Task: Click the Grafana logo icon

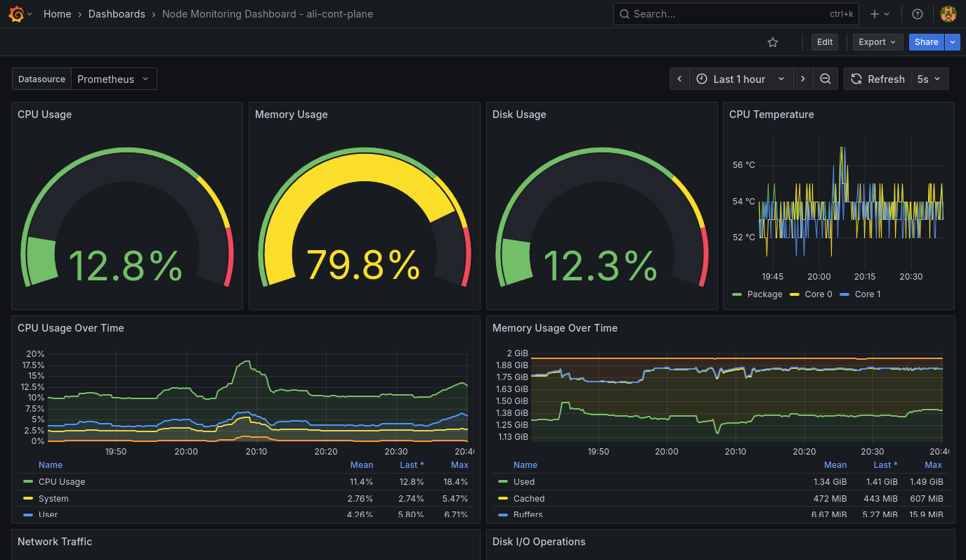Action: coord(17,14)
